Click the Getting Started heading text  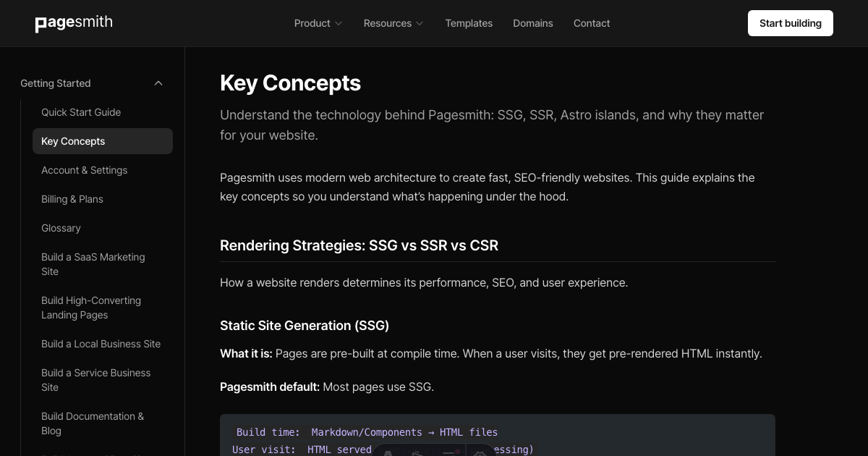(56, 83)
